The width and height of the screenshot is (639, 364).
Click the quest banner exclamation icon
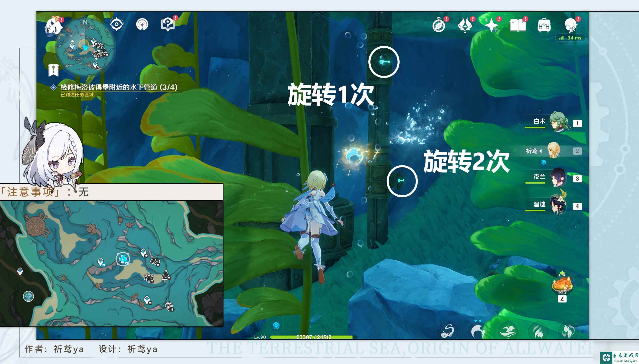[53, 70]
